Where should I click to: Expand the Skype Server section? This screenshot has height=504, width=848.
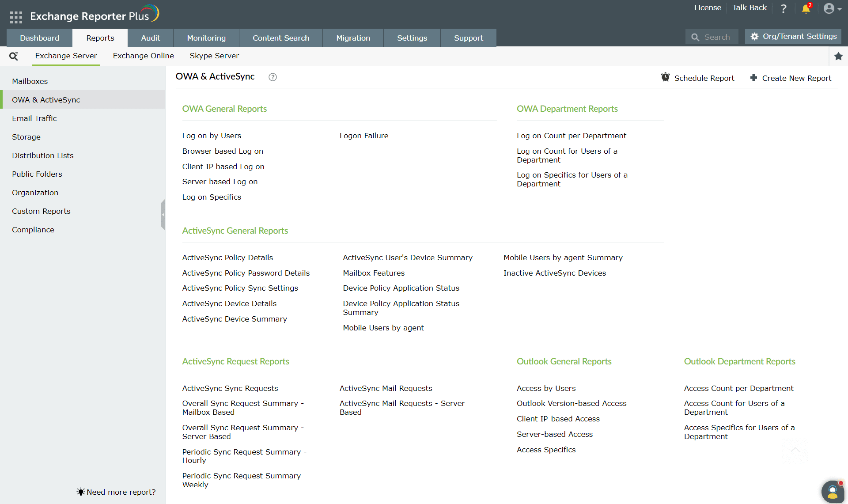pyautogui.click(x=214, y=55)
